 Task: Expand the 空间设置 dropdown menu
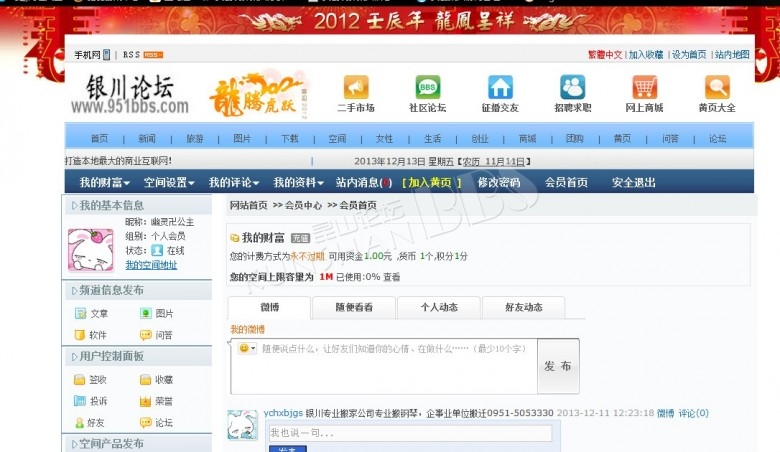pyautogui.click(x=169, y=182)
